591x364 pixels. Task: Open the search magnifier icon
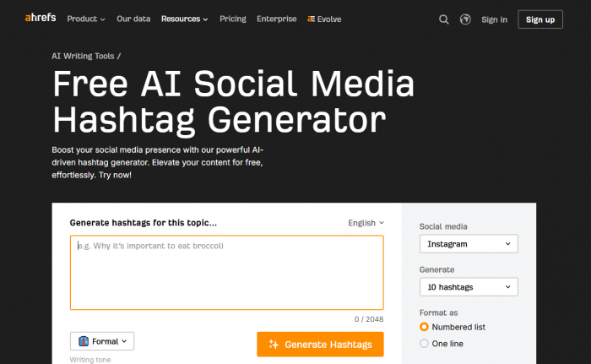443,19
